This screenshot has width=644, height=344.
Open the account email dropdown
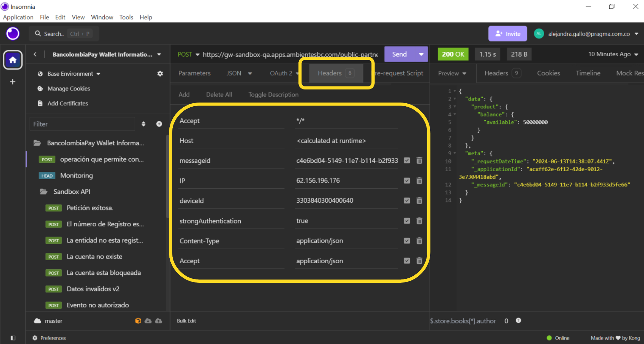(636, 34)
